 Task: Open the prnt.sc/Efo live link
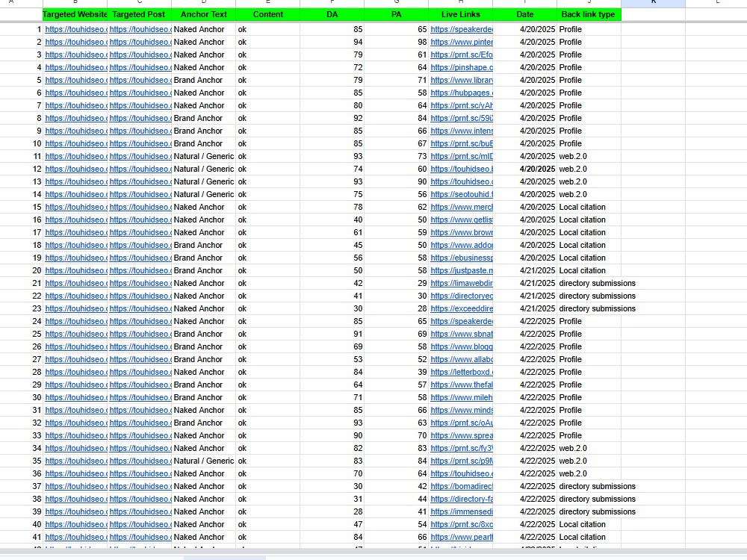[462, 55]
